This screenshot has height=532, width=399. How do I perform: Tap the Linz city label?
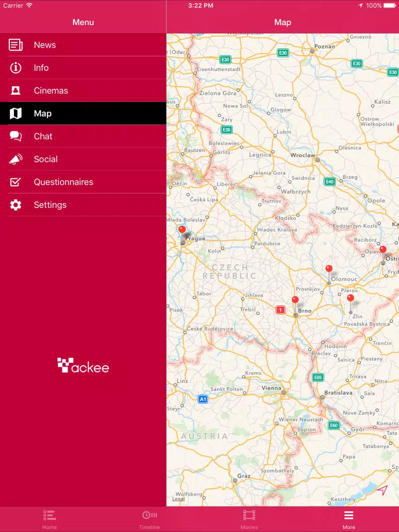[x=182, y=381]
